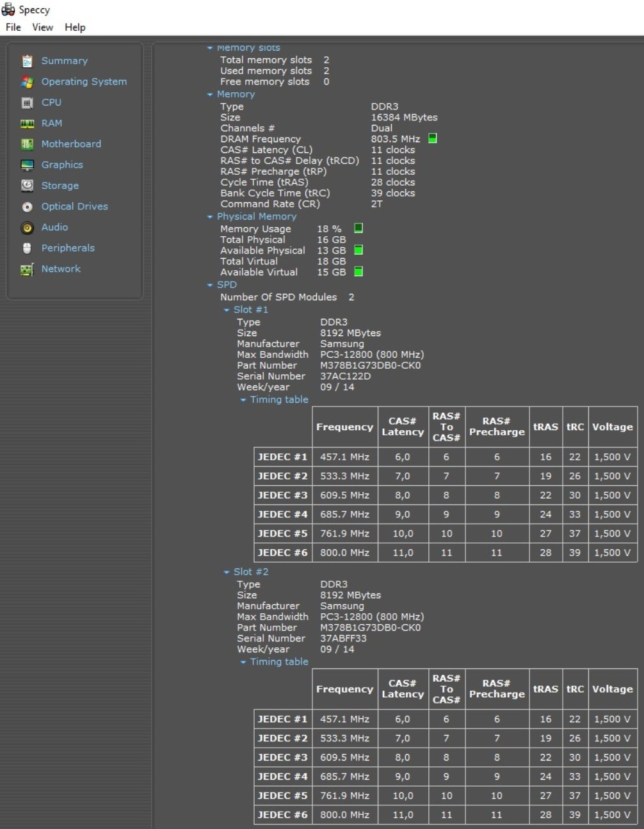This screenshot has width=644, height=829.
Task: Click Cycle Time (tRAS) label
Action: [264, 182]
